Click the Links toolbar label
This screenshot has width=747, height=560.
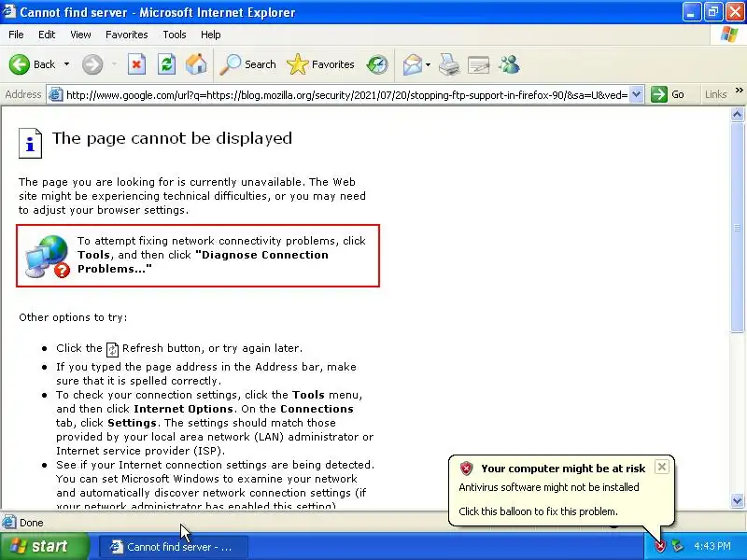pos(715,94)
